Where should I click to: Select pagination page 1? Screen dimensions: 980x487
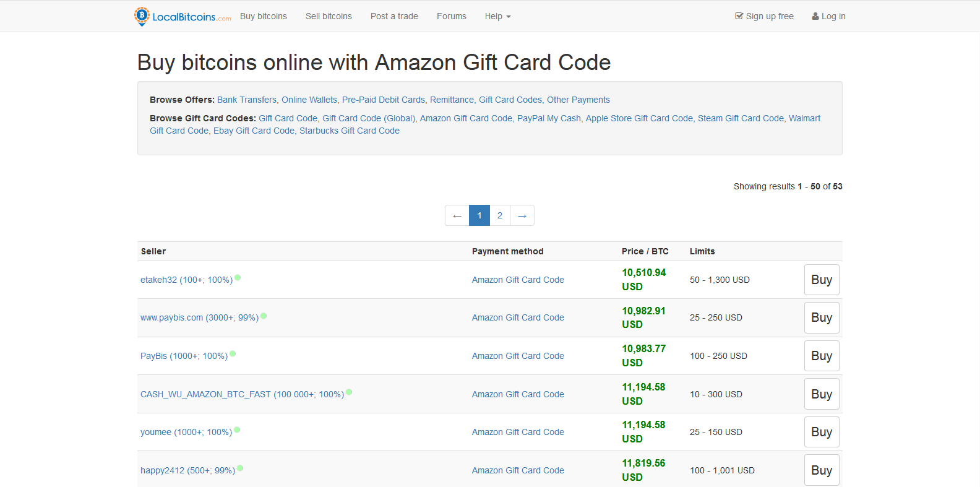pyautogui.click(x=479, y=215)
